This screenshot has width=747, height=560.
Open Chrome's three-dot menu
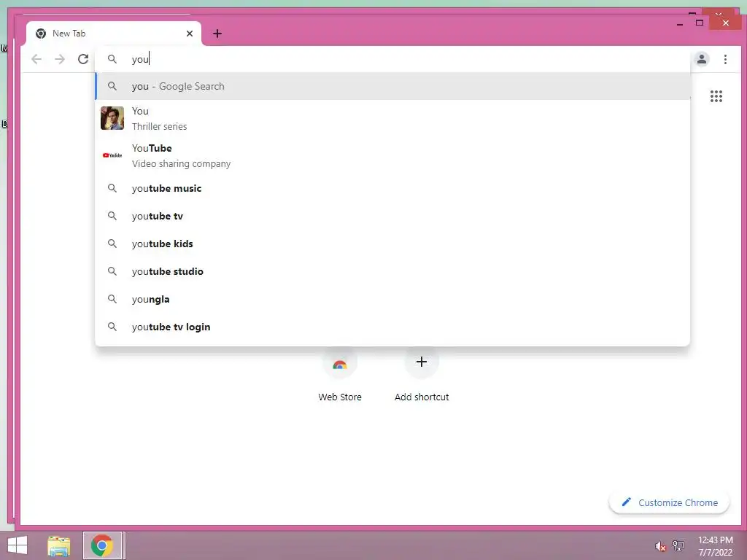pos(725,59)
